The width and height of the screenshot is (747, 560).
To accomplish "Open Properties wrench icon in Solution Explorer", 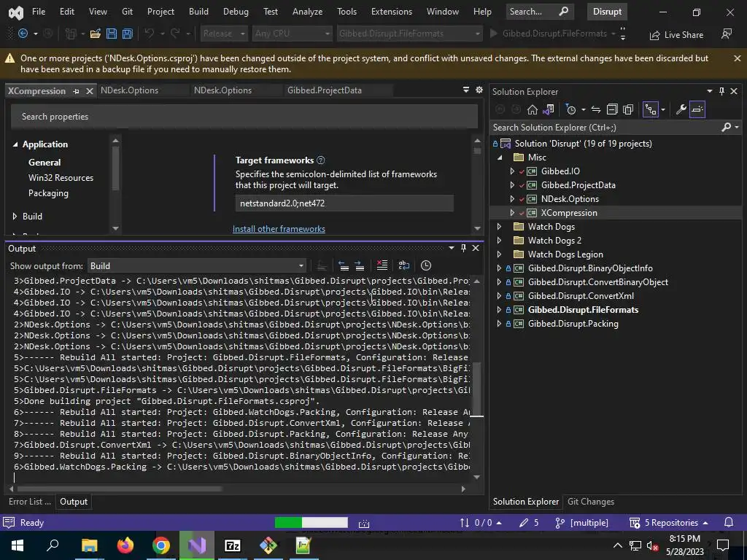I will coord(681,109).
